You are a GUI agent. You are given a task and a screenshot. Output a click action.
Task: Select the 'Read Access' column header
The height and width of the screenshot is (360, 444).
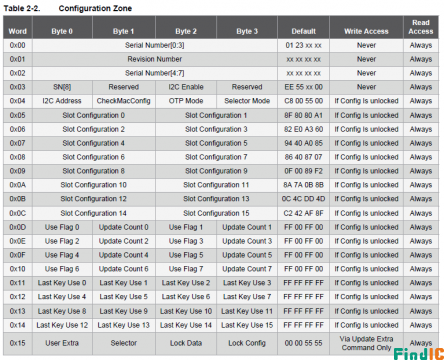point(421,27)
